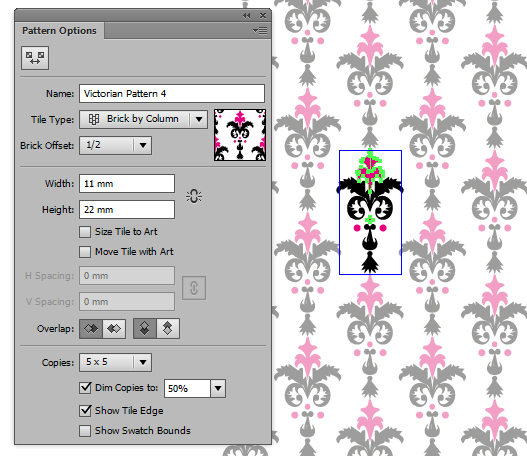Click the H and V spacing link icon

[x=194, y=288]
